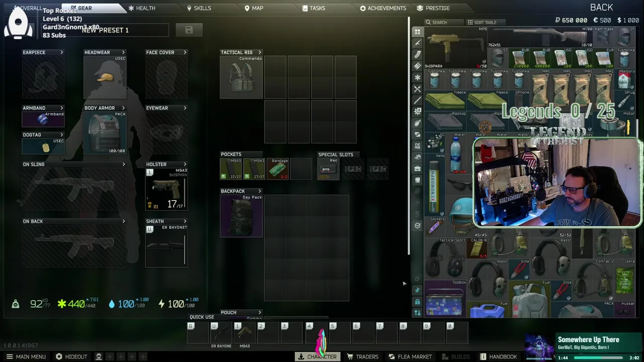The image size is (644, 362).
Task: Toggle the checkmark tagged-items filter in stash sidebar
Action: coord(418,225)
